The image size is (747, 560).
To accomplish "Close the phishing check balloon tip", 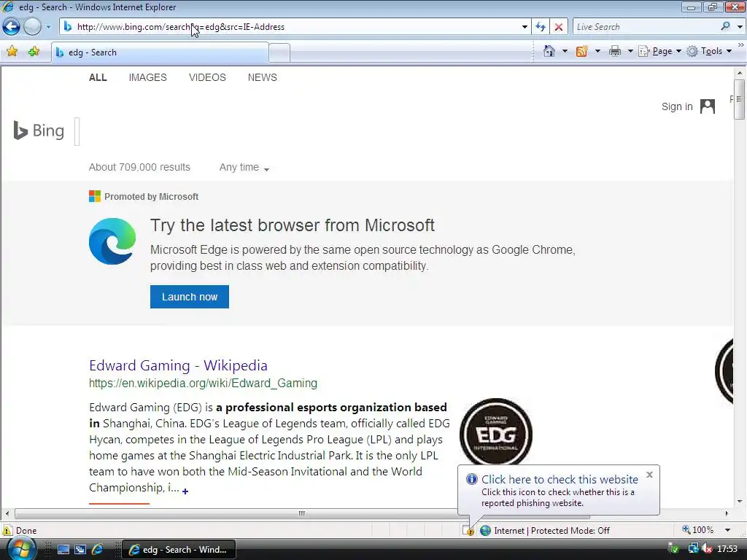I will [649, 475].
